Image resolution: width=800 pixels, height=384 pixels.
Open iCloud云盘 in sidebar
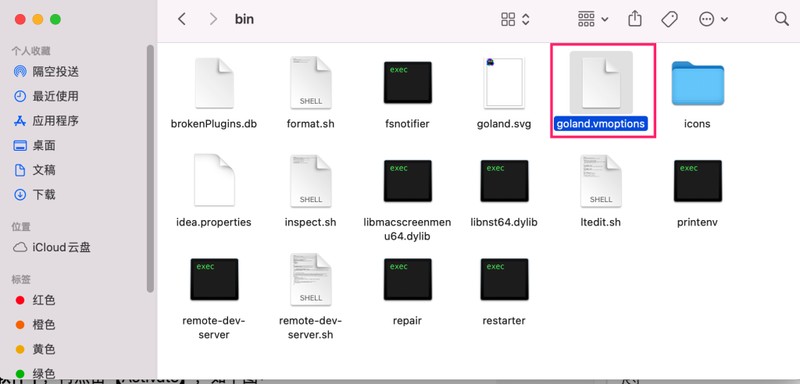coord(51,248)
